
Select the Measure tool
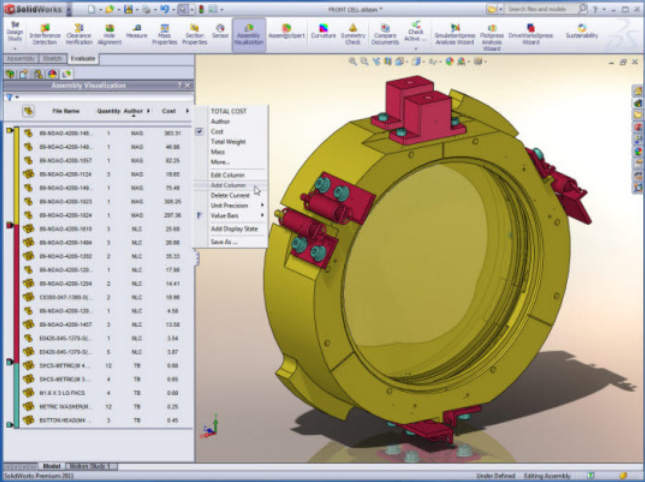pos(137,31)
